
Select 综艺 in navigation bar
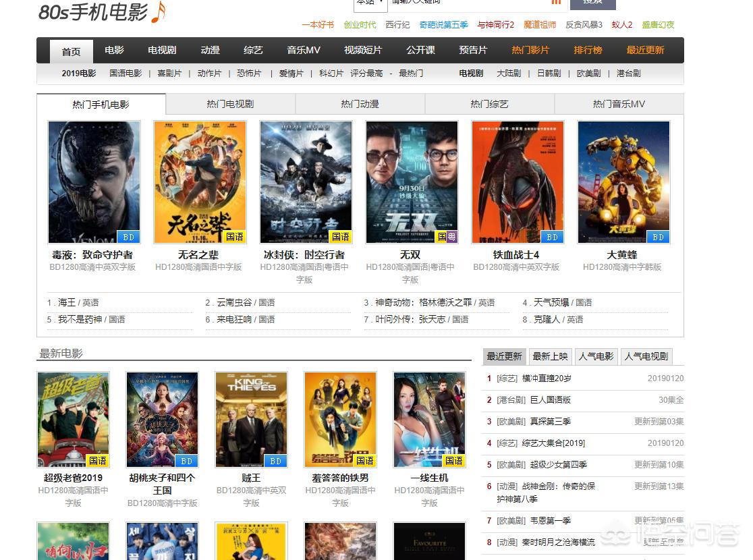tap(253, 50)
